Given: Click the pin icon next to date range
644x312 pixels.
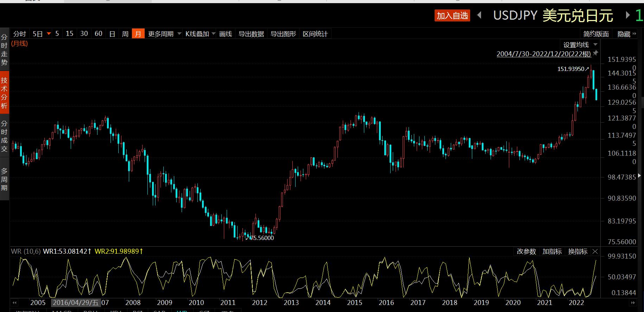Looking at the screenshot, I should pyautogui.click(x=595, y=53).
